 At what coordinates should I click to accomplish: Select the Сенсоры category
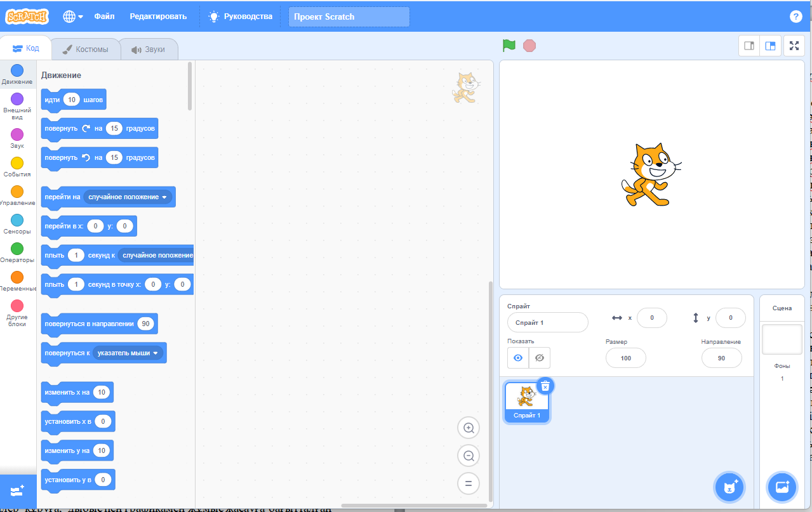[x=17, y=224]
